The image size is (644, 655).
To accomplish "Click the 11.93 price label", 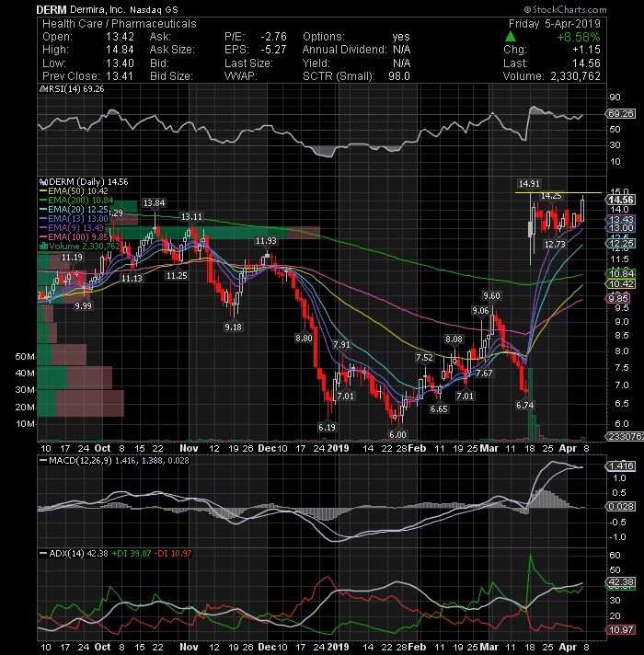I will click(x=266, y=241).
